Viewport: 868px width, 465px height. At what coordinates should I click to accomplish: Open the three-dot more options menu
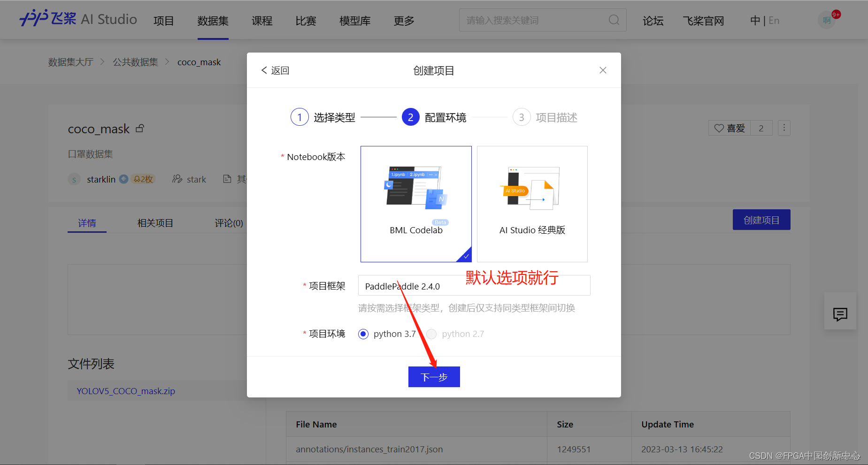pos(784,128)
